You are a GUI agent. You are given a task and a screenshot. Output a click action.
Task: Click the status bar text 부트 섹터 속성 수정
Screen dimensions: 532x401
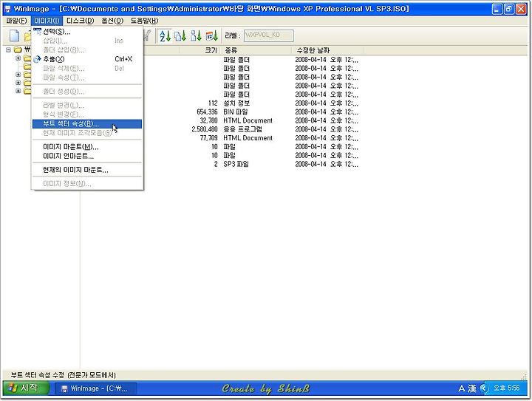[x=38, y=375]
